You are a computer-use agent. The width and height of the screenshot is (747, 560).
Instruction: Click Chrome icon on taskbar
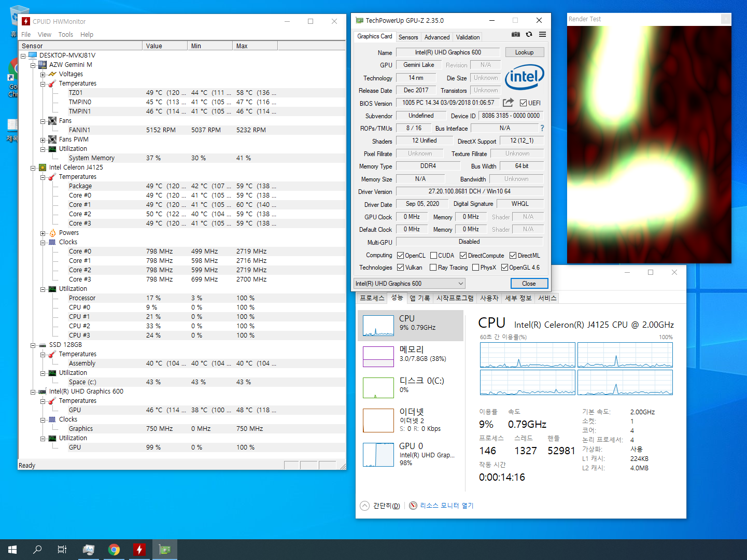[x=114, y=550]
